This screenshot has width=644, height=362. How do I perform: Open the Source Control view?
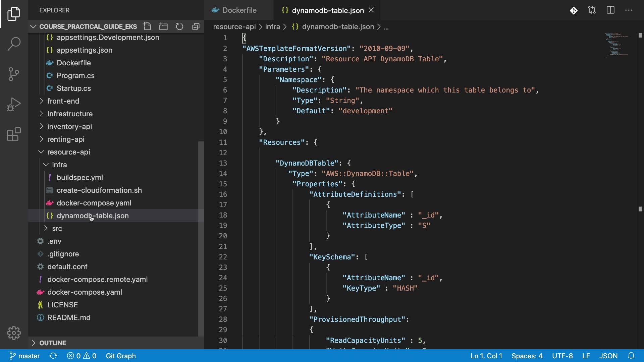(x=14, y=74)
